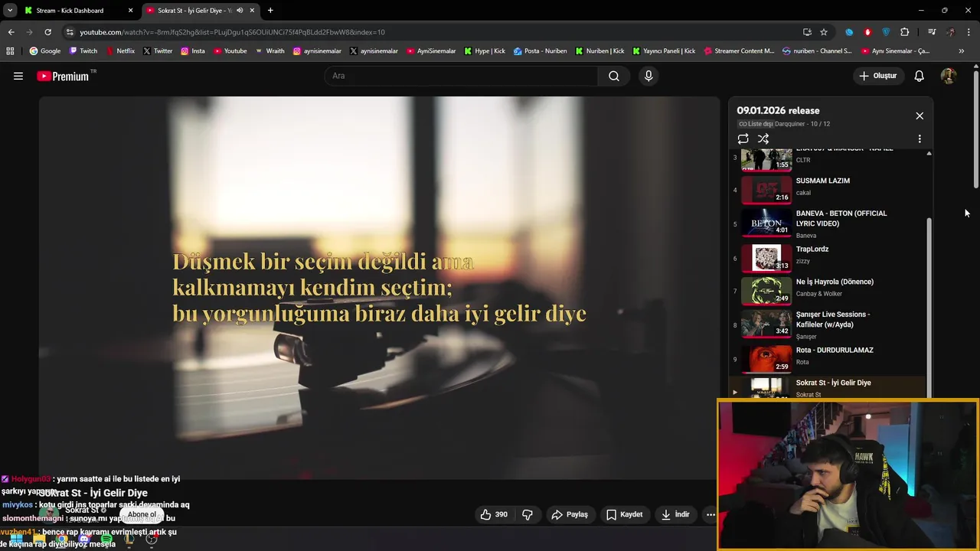Download the video with İndir

click(675, 514)
